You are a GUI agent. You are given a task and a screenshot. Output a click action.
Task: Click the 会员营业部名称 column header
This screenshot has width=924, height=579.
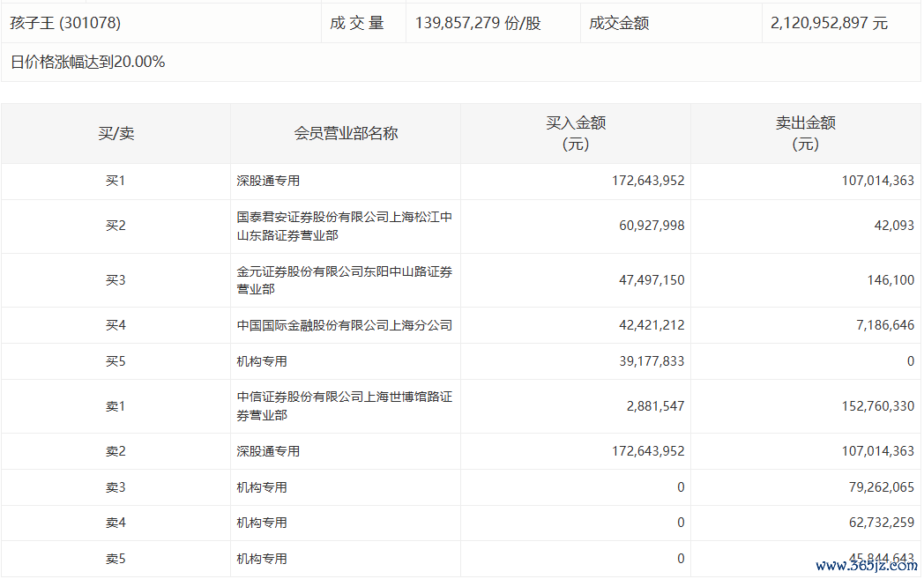(346, 133)
